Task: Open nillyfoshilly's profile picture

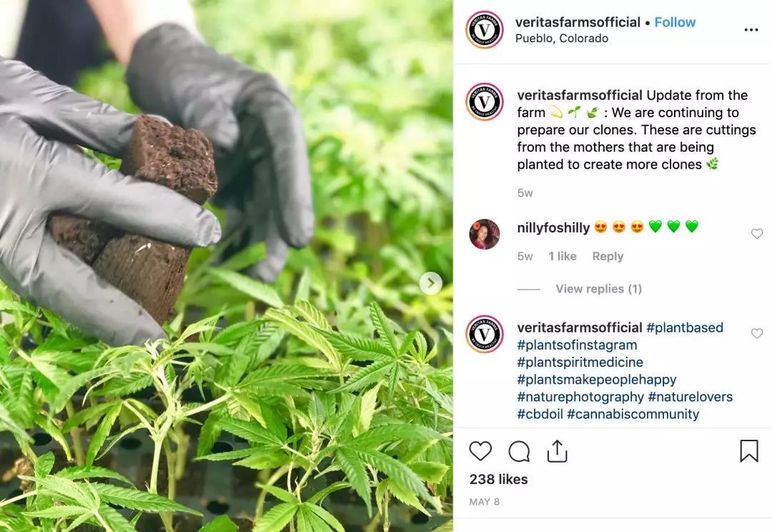Action: pyautogui.click(x=485, y=234)
